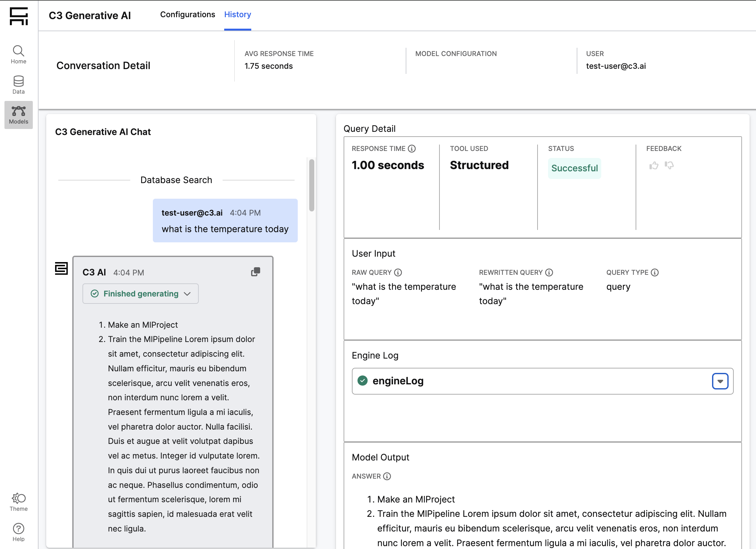Click the Rewritten Query info icon

click(549, 273)
